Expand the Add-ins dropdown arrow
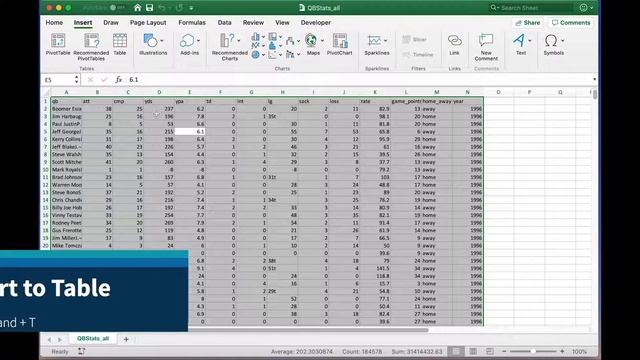The width and height of the screenshot is (640, 360). click(x=198, y=40)
